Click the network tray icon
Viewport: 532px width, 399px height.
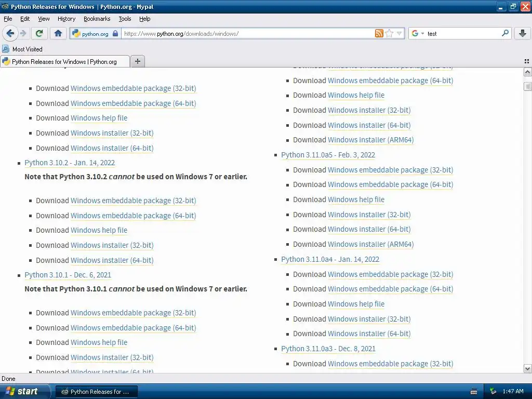tap(493, 392)
